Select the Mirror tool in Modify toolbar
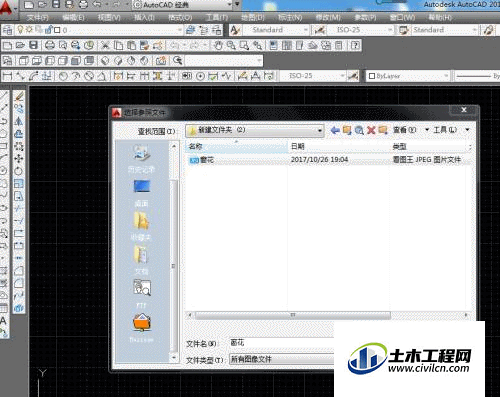 pyautogui.click(x=19, y=121)
